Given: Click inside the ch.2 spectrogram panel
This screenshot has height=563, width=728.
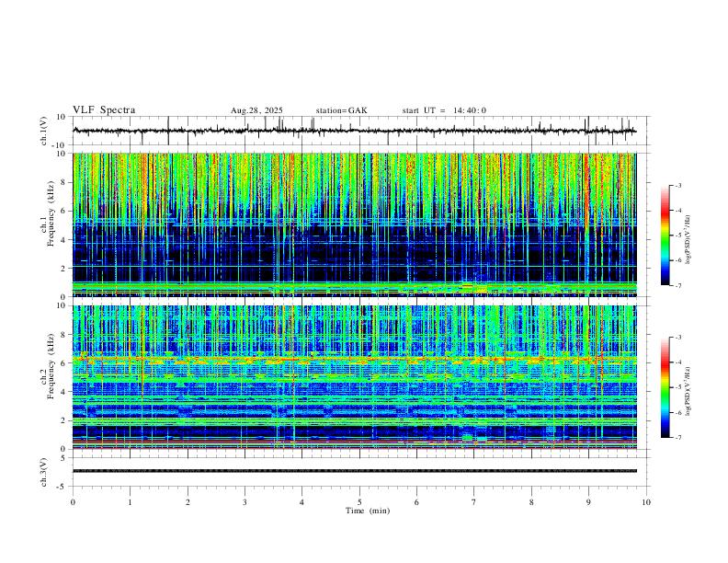Looking at the screenshot, I should [355, 377].
